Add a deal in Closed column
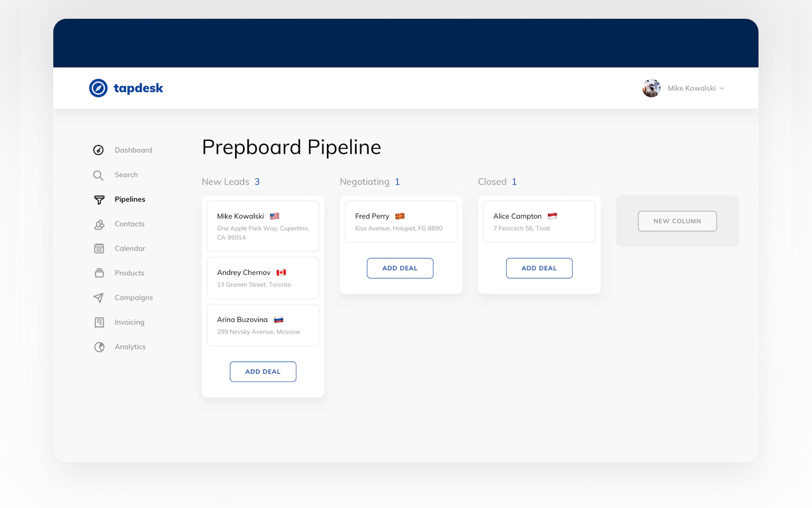Viewport: 812px width, 508px height. click(539, 268)
